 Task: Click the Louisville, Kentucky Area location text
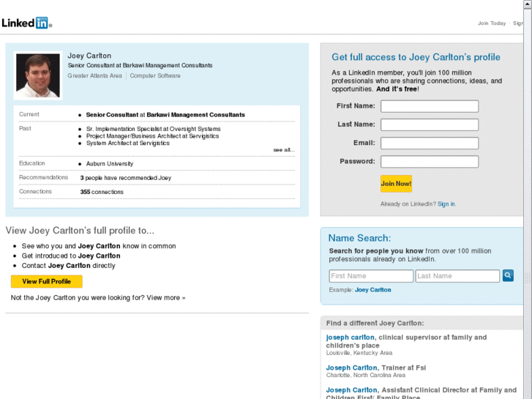(359, 353)
